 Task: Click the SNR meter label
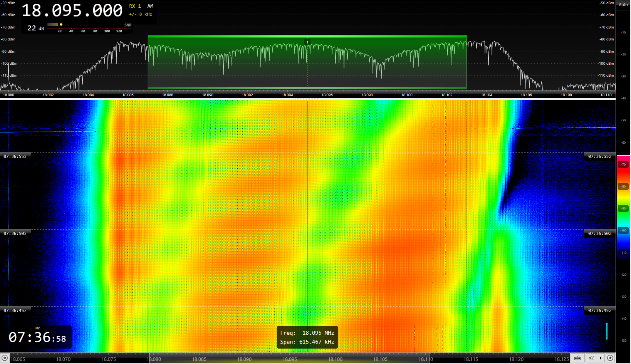click(x=128, y=25)
